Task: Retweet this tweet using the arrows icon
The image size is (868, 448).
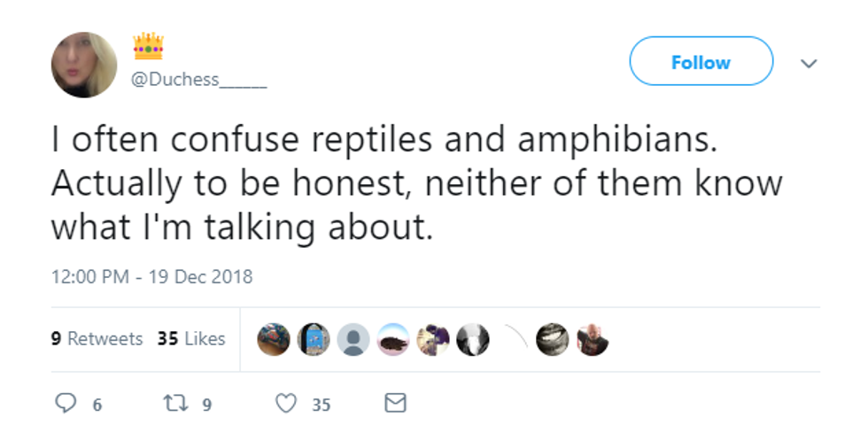Action: click(174, 404)
